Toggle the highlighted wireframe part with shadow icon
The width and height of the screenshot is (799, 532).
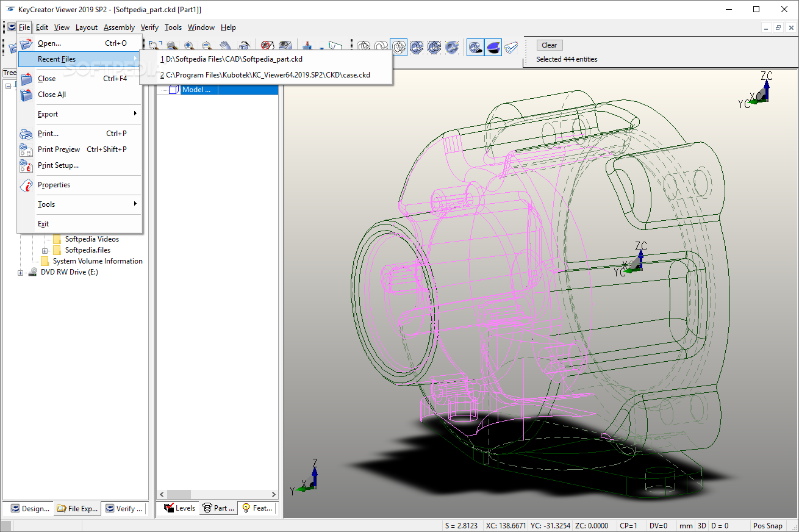coord(476,47)
